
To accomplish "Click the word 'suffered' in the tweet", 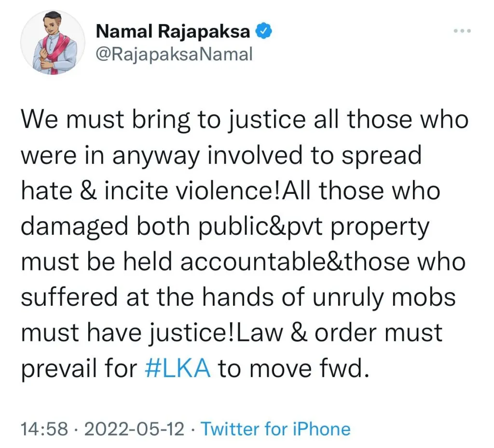I will [x=69, y=297].
